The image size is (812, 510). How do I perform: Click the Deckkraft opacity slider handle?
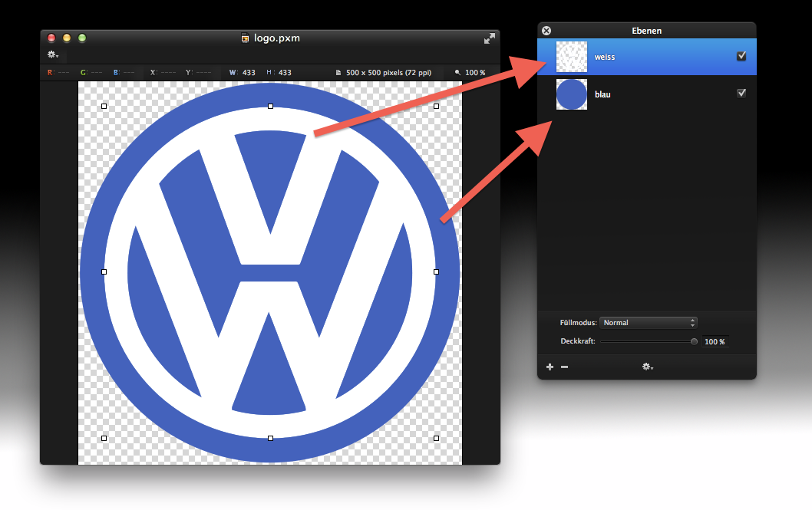(x=694, y=341)
